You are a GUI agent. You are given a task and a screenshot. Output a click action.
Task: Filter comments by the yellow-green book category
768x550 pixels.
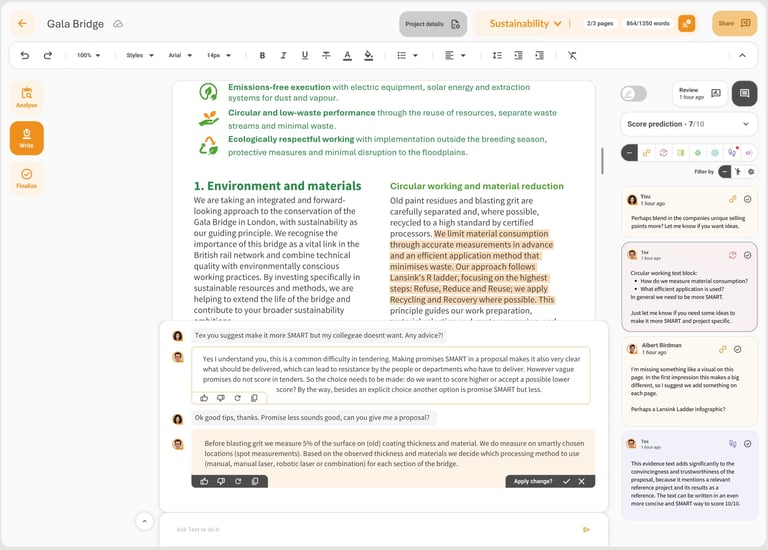pyautogui.click(x=681, y=153)
